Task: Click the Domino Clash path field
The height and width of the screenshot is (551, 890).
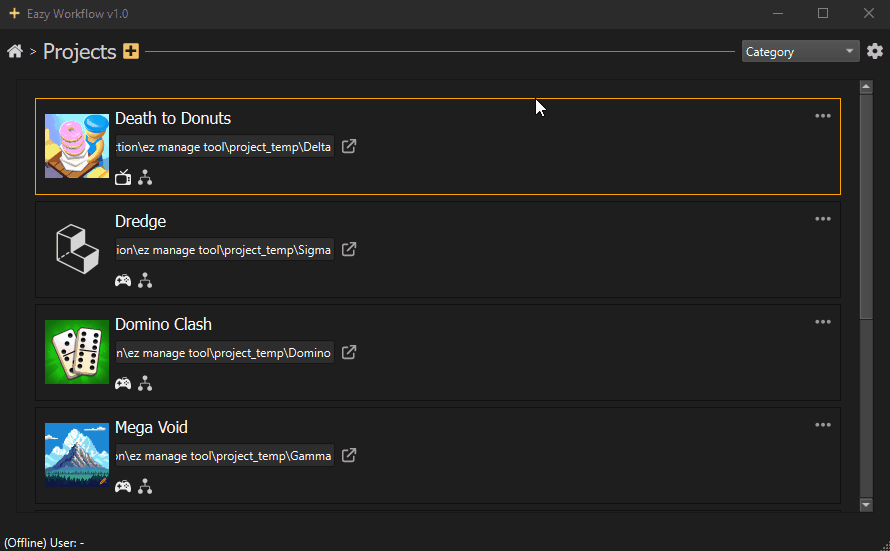Action: (225, 352)
